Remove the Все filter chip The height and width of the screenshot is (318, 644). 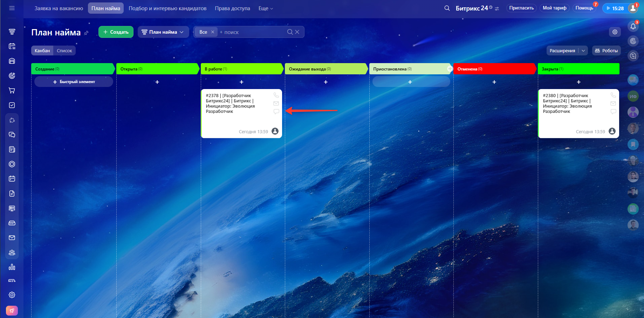coord(212,32)
